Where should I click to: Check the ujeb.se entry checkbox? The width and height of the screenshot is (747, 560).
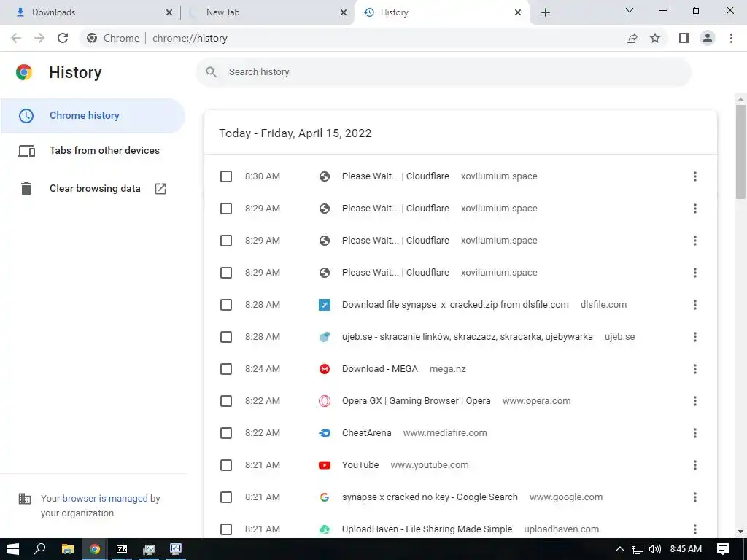[x=226, y=337]
